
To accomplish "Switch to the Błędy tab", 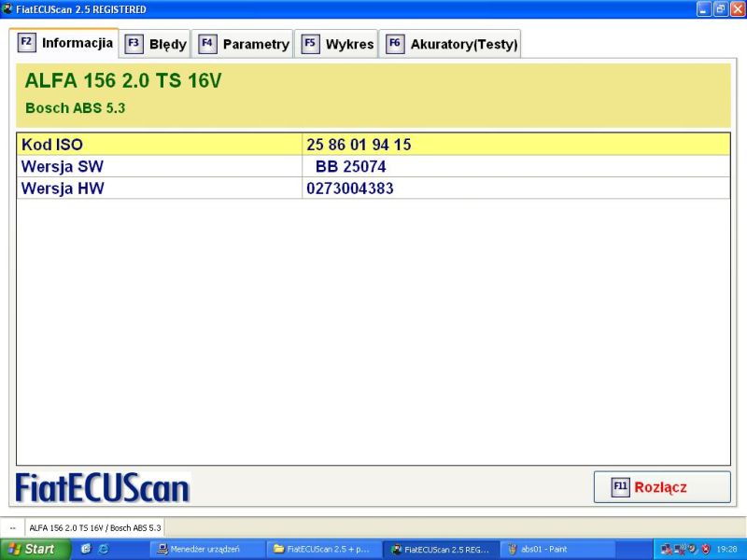I will point(155,44).
